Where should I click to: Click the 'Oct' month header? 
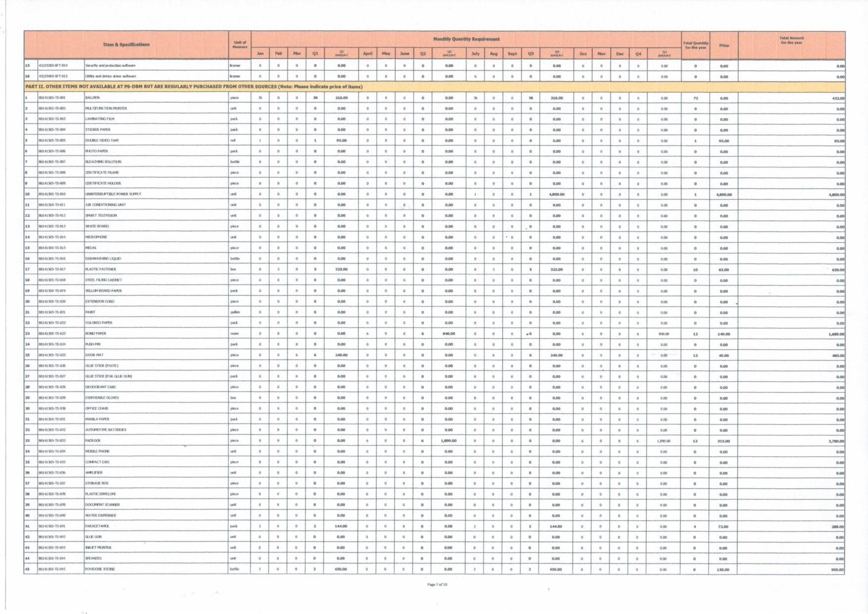583,53
